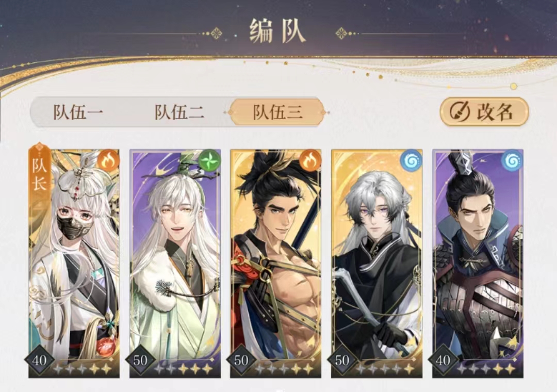Open the masked white-haired leader card

point(74,264)
